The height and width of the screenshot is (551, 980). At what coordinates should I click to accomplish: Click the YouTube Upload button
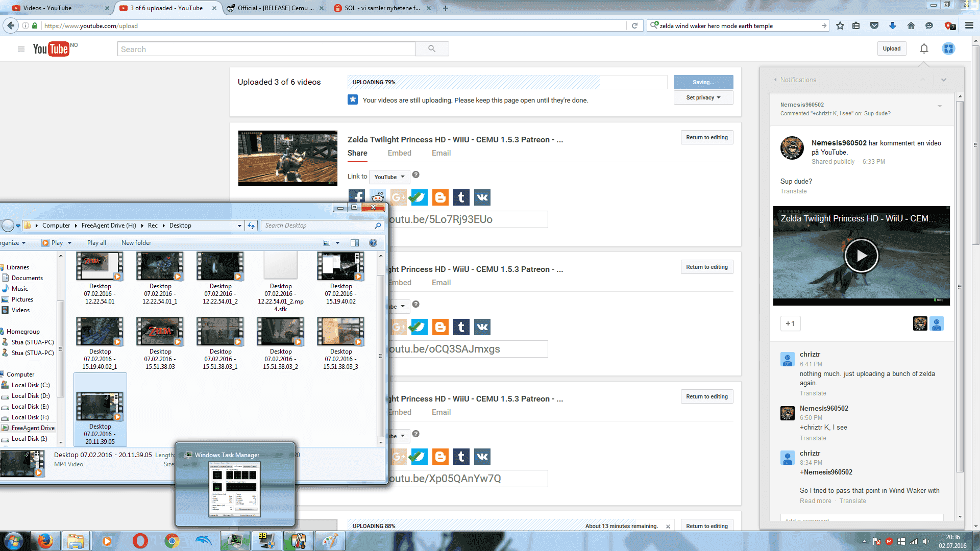point(892,48)
